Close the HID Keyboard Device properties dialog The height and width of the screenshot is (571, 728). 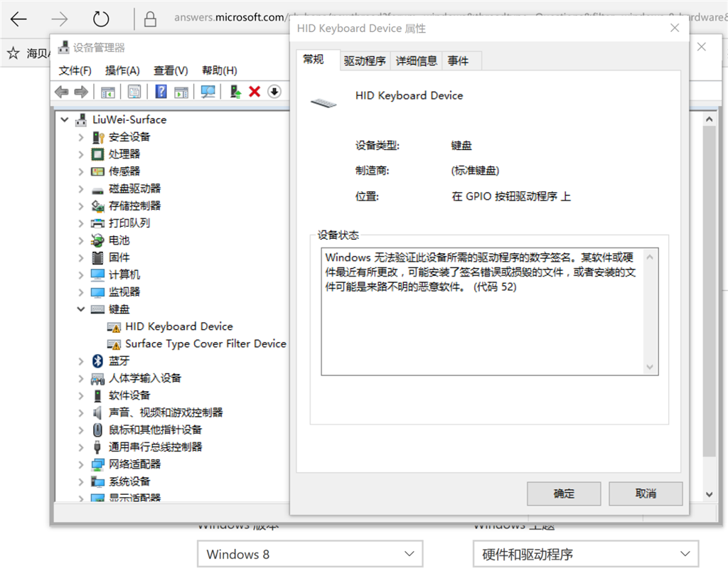pyautogui.click(x=675, y=28)
